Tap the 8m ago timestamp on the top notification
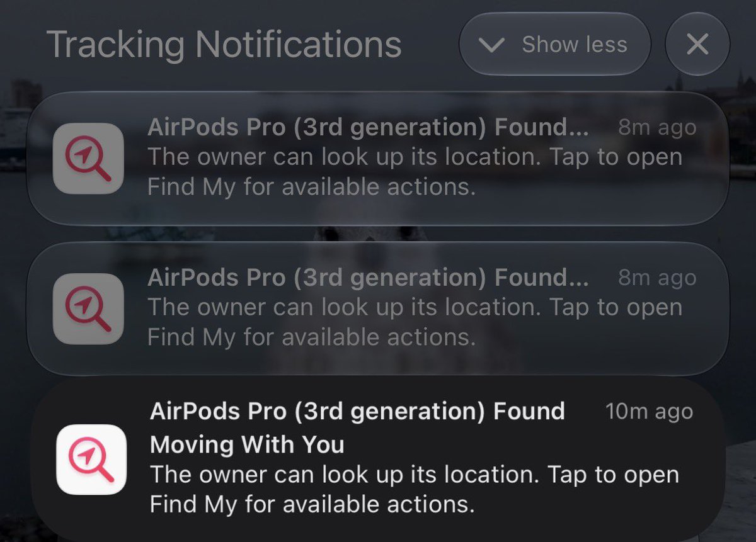 pyautogui.click(x=657, y=128)
